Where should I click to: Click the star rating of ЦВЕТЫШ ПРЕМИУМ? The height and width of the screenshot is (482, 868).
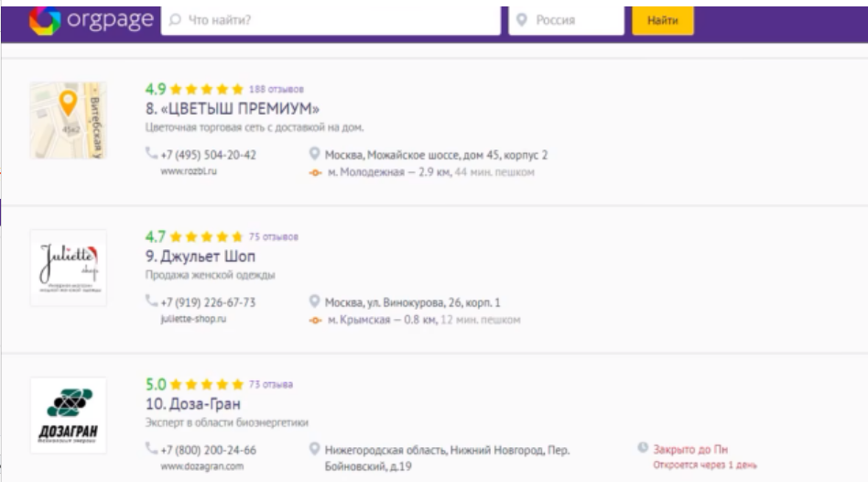point(207,89)
